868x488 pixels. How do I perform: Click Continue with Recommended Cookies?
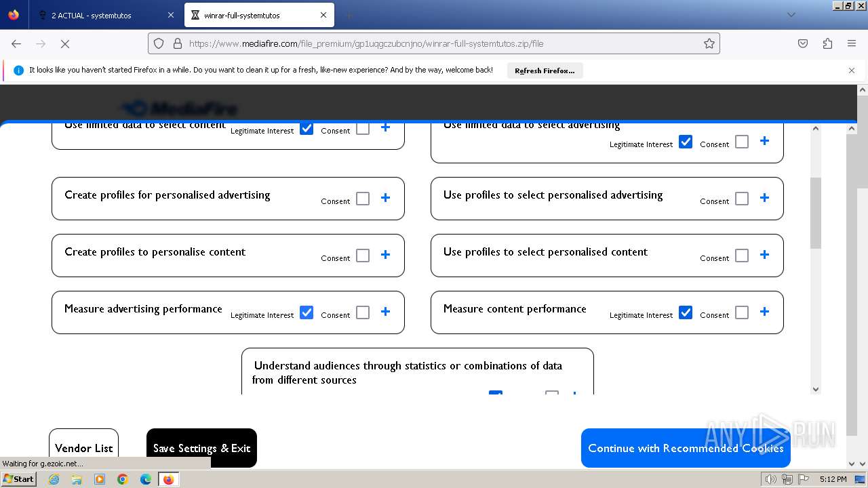coord(686,448)
